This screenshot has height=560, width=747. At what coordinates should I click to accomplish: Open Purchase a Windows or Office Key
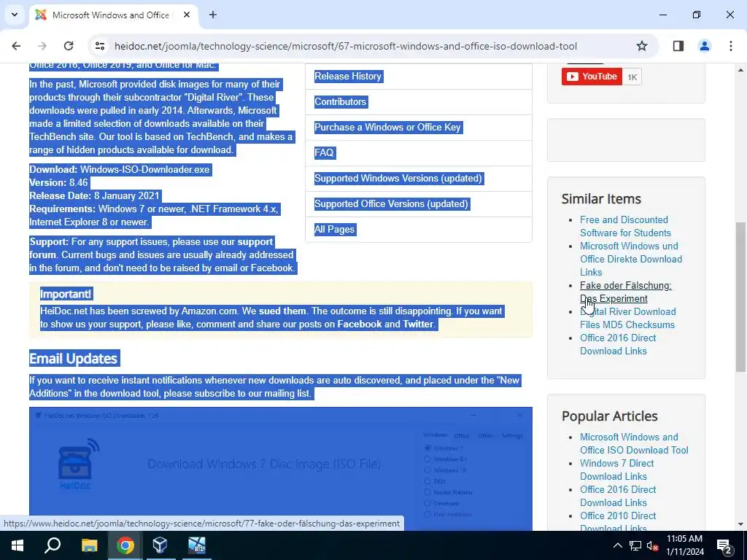(387, 127)
